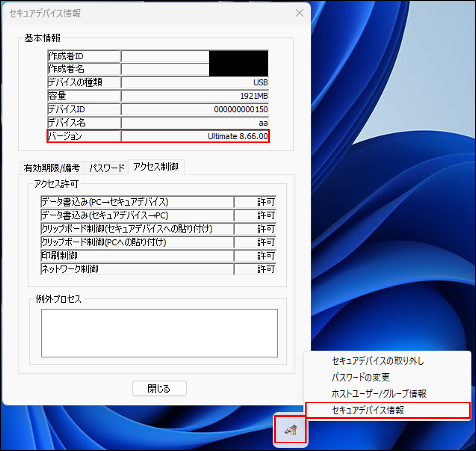Open ホストユーザー/グループ情報 from the menu

pyautogui.click(x=380, y=394)
